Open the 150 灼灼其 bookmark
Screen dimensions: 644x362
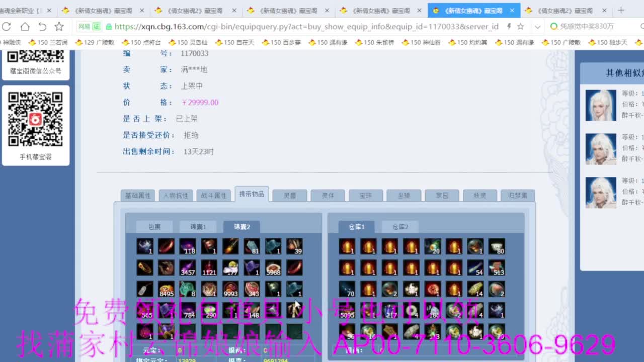coord(468,43)
